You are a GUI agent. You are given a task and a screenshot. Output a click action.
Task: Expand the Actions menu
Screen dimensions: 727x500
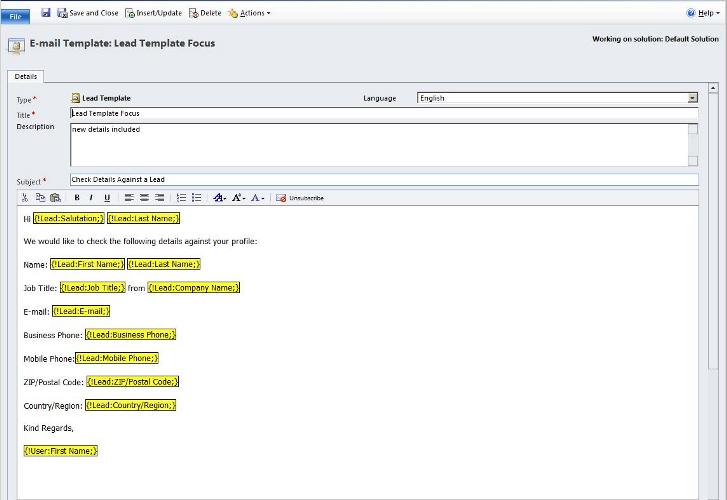tap(248, 13)
